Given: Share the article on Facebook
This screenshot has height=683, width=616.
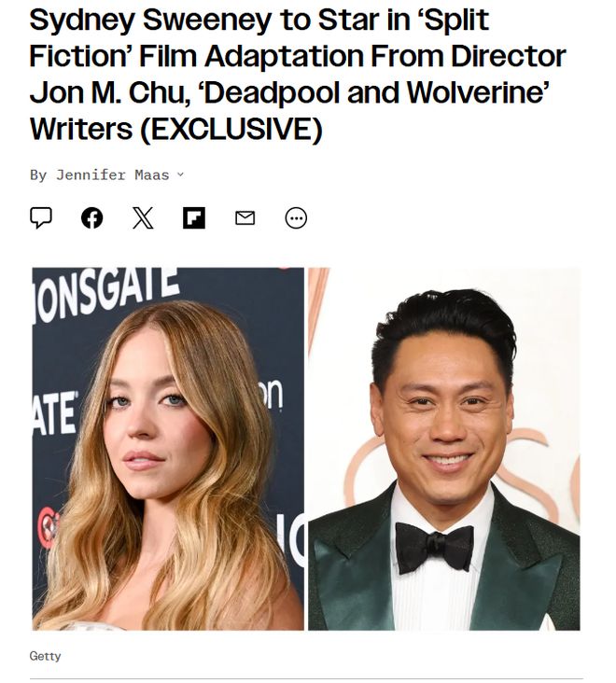Looking at the screenshot, I should [91, 217].
